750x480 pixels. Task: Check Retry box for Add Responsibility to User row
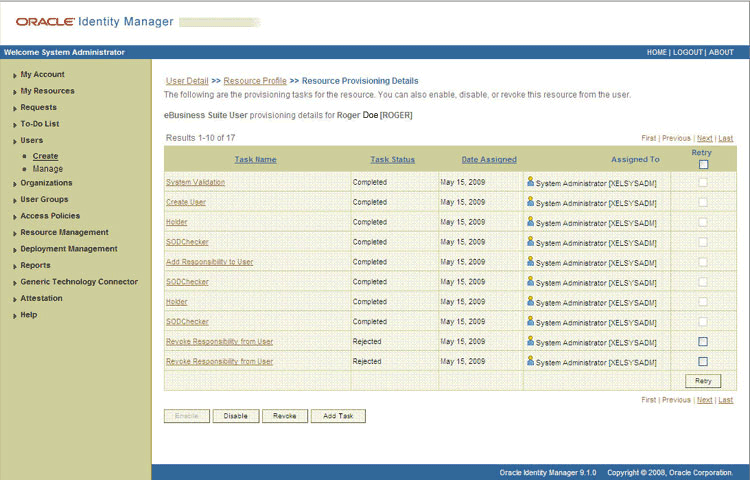(703, 262)
